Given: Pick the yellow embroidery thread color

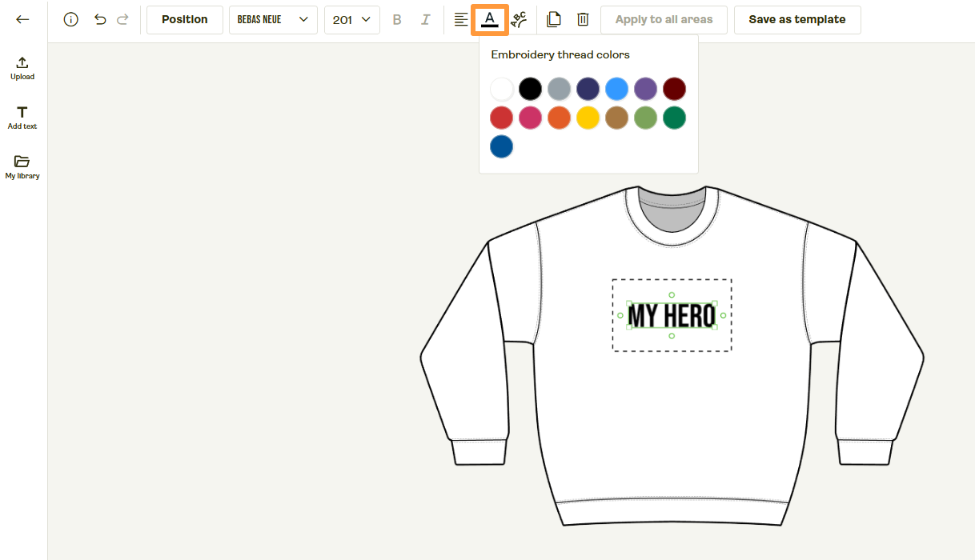Looking at the screenshot, I should pyautogui.click(x=588, y=118).
